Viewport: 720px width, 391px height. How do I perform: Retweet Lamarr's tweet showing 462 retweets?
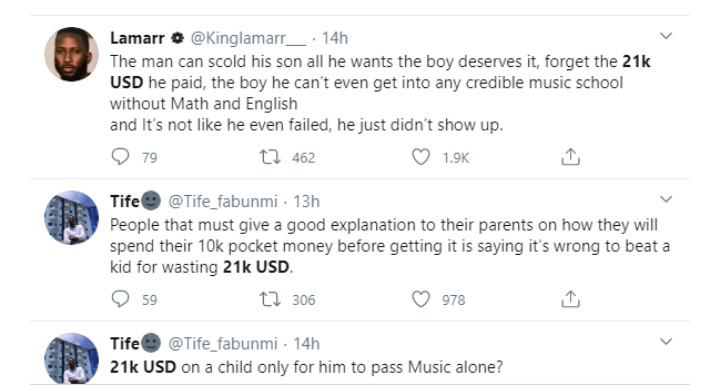coord(270,157)
